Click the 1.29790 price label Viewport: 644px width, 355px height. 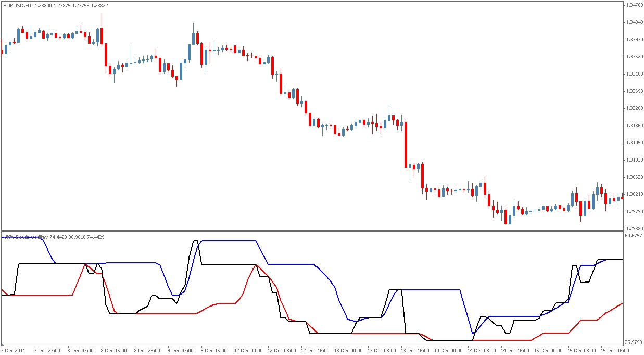pos(635,212)
